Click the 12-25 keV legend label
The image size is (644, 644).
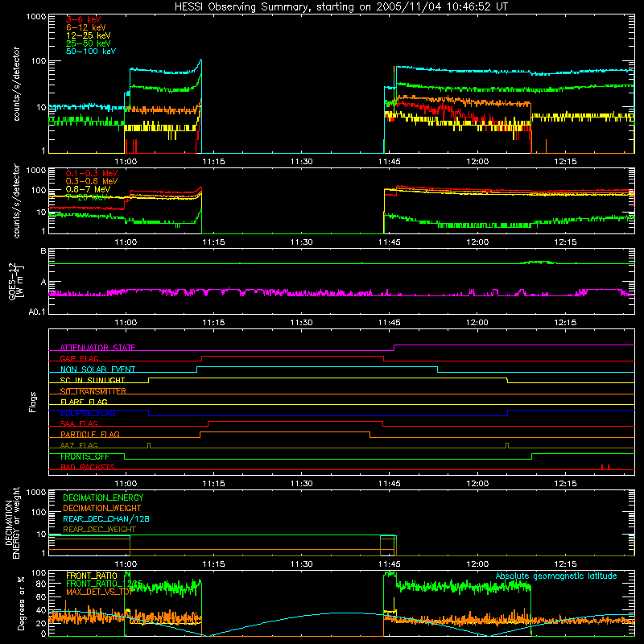pos(89,35)
